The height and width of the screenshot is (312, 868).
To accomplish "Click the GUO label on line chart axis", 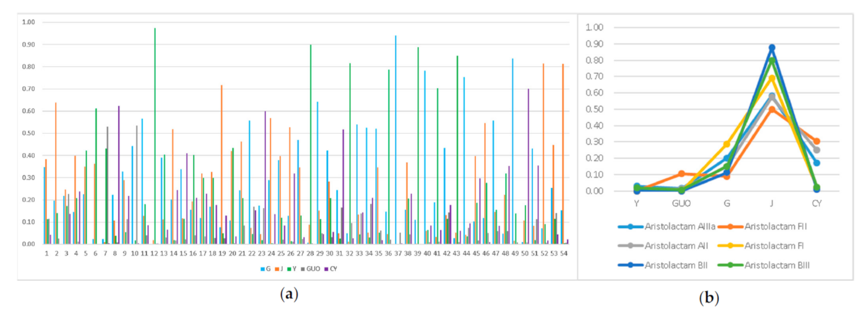I will coord(682,204).
